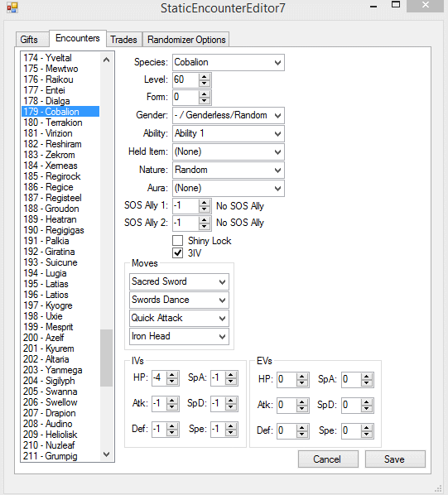Screen dimensions: 448x495
Task: Increase Atk EV spinner
Action: pyautogui.click(x=302, y=402)
